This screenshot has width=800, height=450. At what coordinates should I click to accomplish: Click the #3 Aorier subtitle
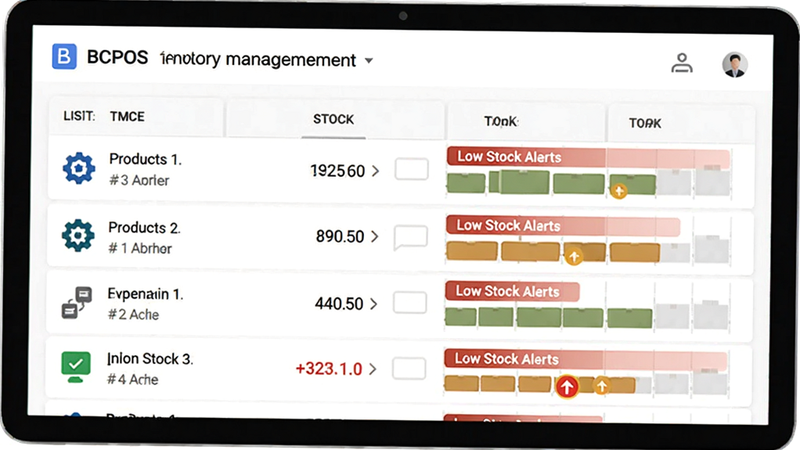(x=139, y=180)
